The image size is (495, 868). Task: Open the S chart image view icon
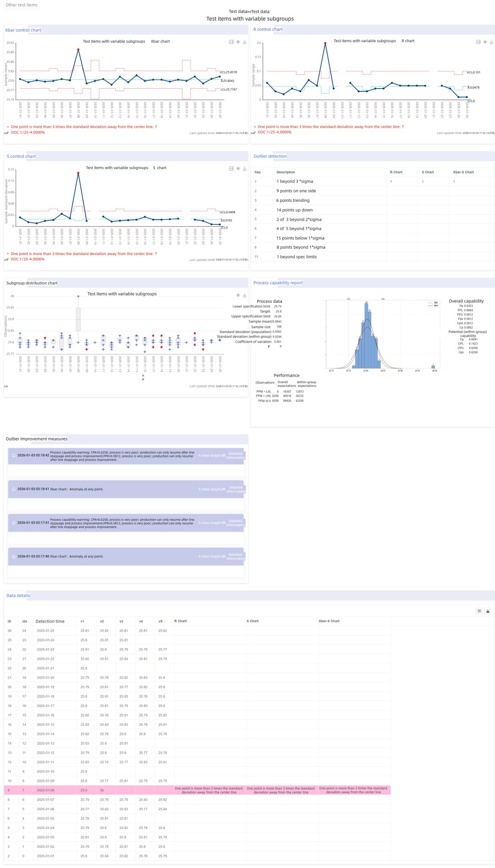coord(231,168)
